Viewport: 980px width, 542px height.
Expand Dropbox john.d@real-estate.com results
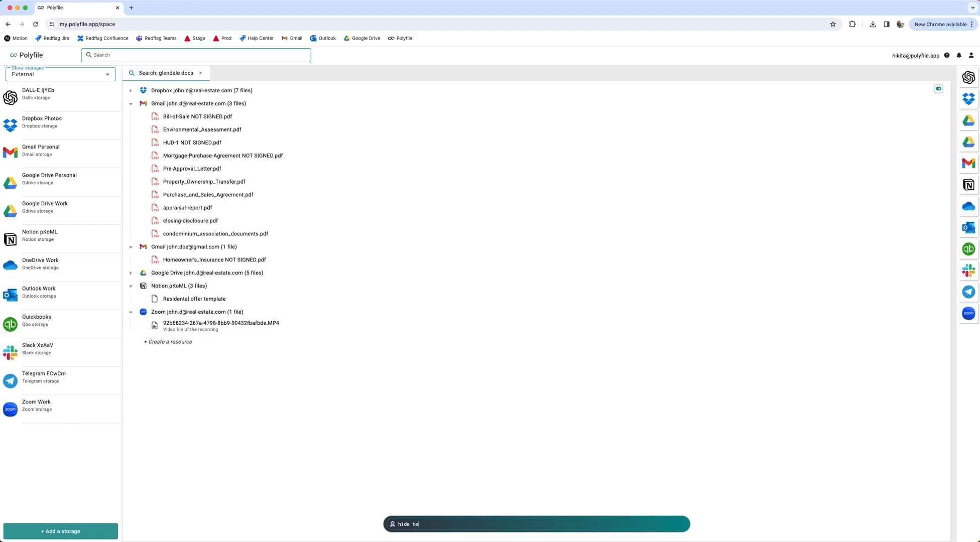click(x=131, y=91)
